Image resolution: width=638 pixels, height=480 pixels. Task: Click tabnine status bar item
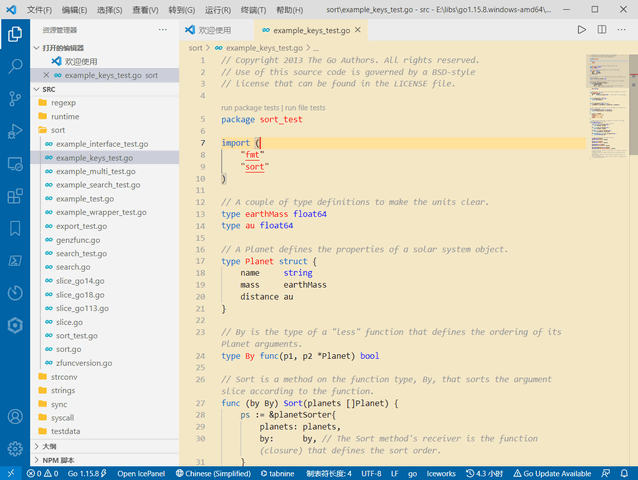[277, 473]
